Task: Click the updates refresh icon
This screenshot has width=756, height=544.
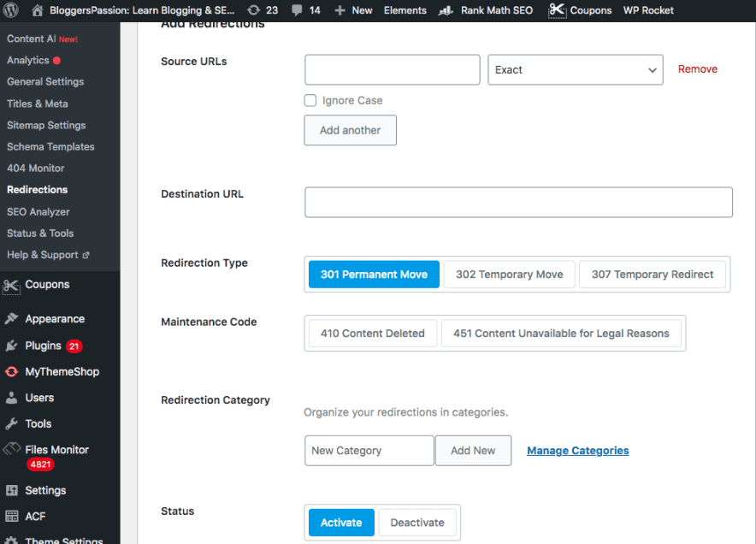Action: (x=254, y=10)
